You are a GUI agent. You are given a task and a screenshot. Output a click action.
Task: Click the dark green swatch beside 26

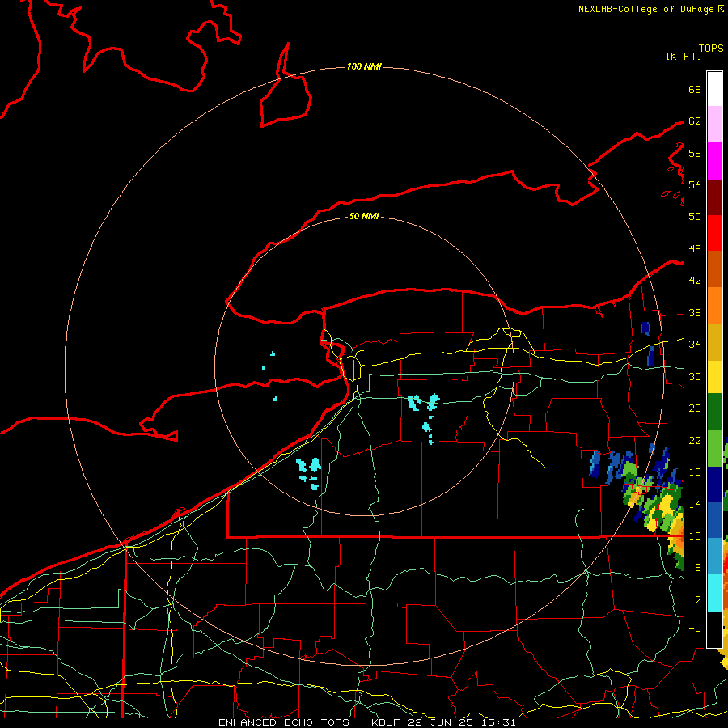click(714, 412)
